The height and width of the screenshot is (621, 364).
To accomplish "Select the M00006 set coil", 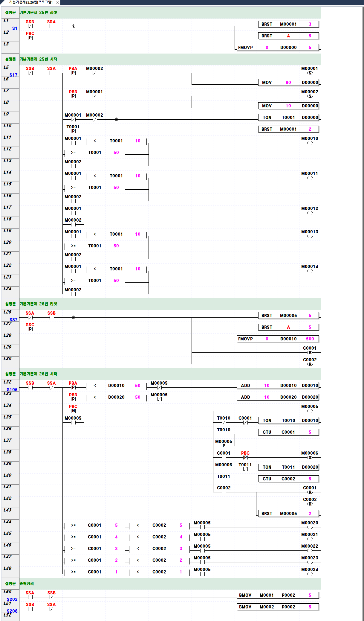I will point(310,457).
